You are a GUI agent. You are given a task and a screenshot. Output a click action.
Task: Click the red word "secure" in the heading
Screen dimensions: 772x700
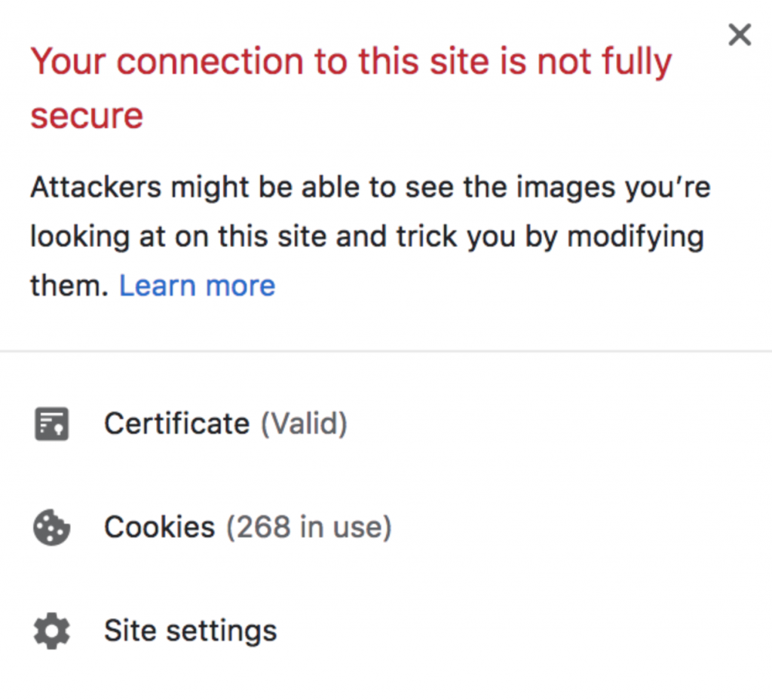point(87,115)
